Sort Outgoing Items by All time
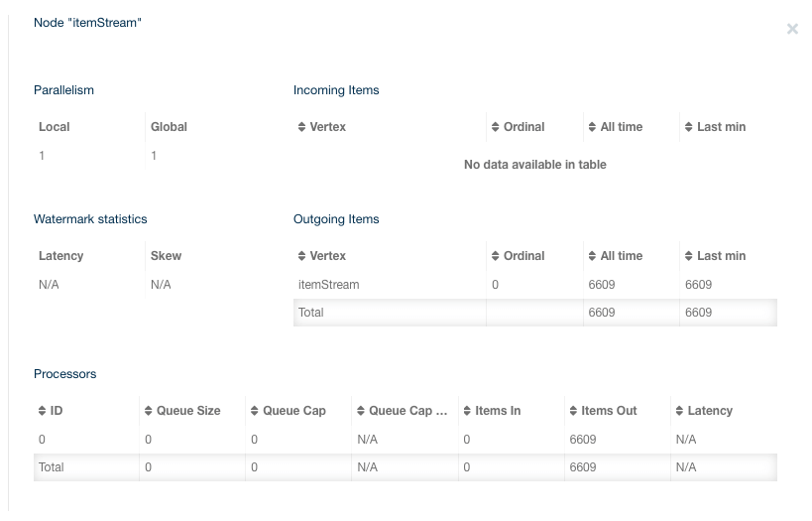The width and height of the screenshot is (812, 521). click(621, 256)
